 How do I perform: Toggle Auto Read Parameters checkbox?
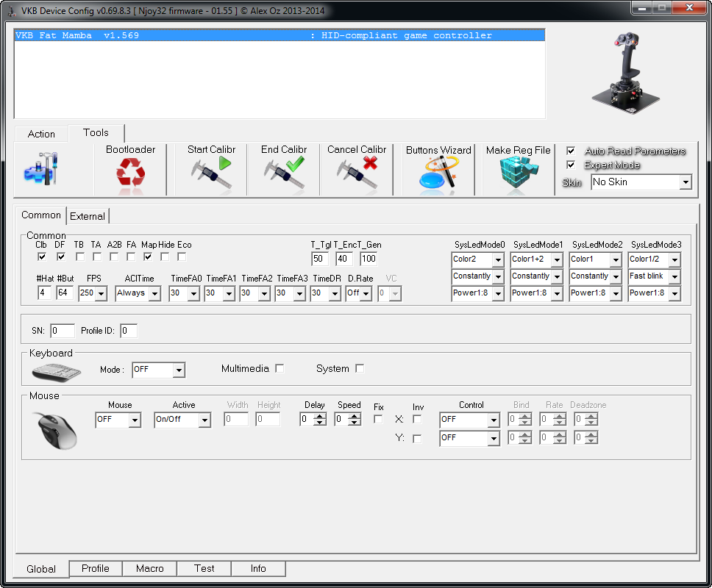tap(571, 151)
